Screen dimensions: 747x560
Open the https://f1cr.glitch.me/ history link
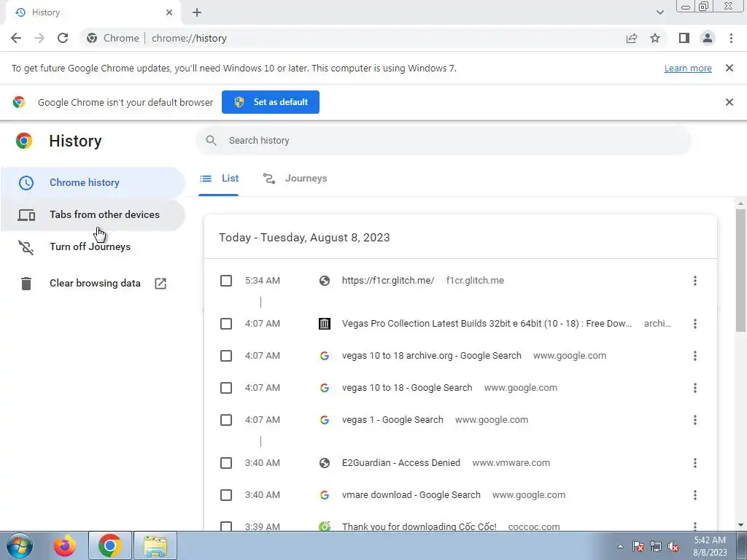(x=388, y=281)
